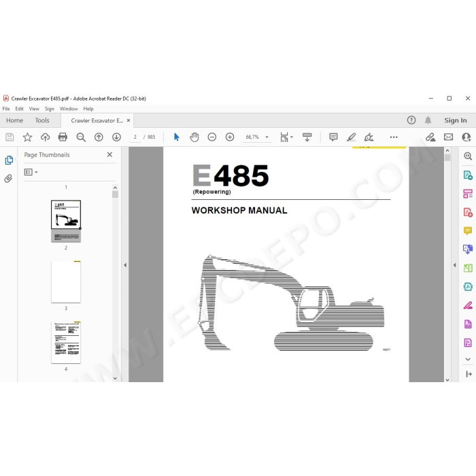Open the Sign menu
The image size is (476, 476).
coord(49,109)
